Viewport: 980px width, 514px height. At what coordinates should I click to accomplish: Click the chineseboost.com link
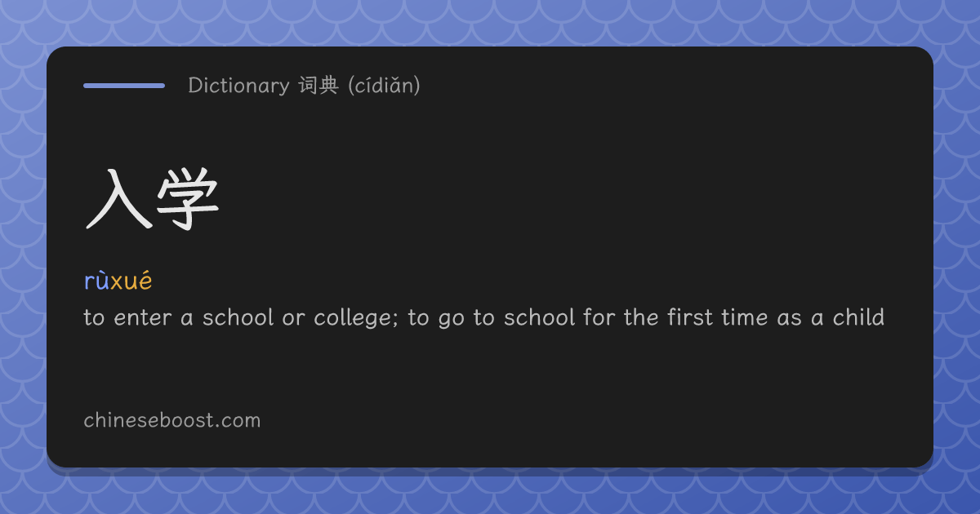tap(172, 420)
